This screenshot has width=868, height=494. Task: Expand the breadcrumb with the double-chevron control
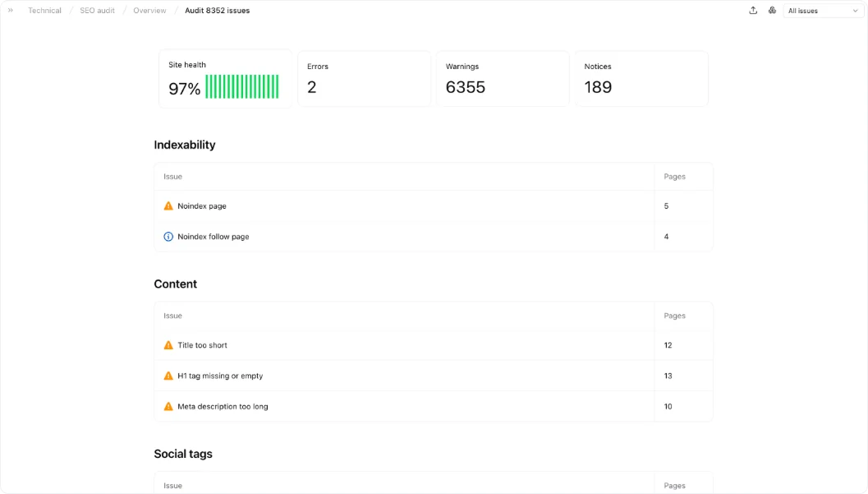[10, 10]
